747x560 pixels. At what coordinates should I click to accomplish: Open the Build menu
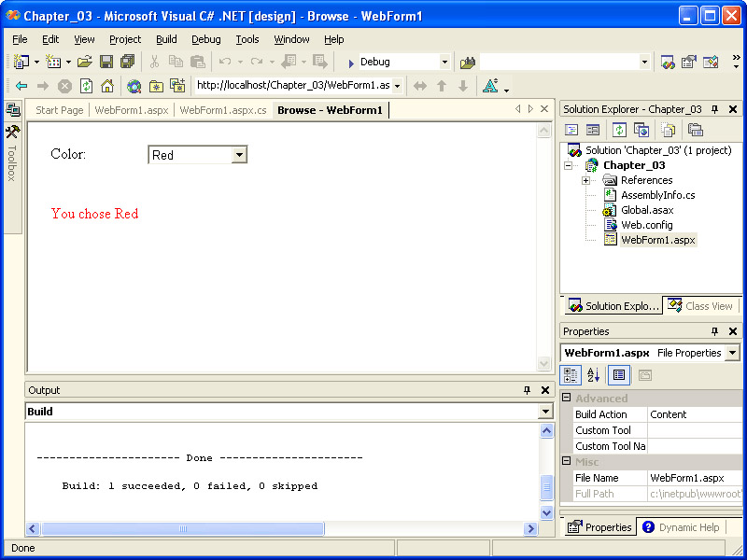[x=166, y=39]
